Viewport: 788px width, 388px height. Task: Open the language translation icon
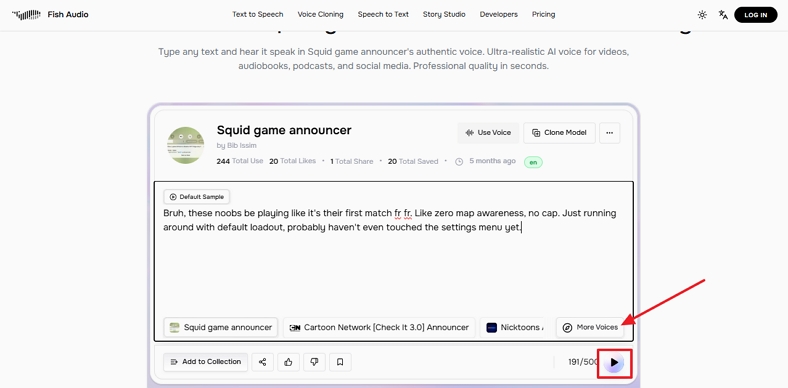tap(723, 15)
